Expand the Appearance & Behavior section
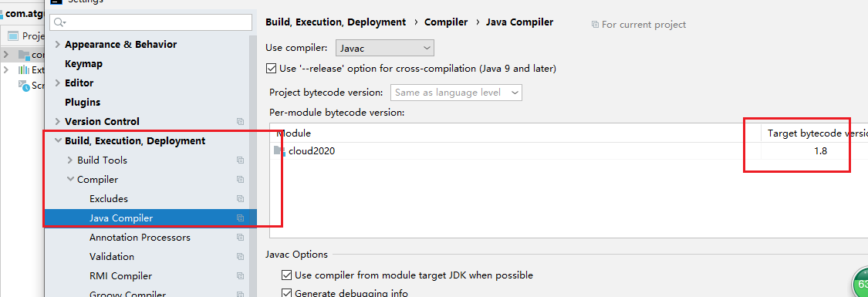868x297 pixels. point(58,44)
